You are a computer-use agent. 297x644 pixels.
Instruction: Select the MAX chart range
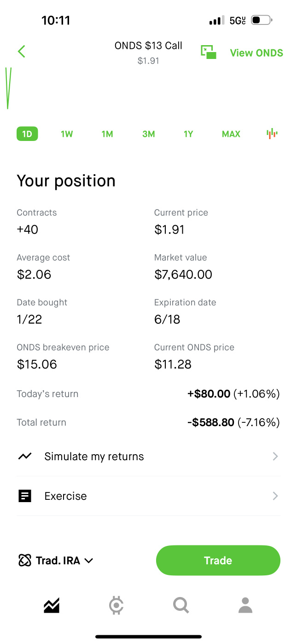(231, 134)
